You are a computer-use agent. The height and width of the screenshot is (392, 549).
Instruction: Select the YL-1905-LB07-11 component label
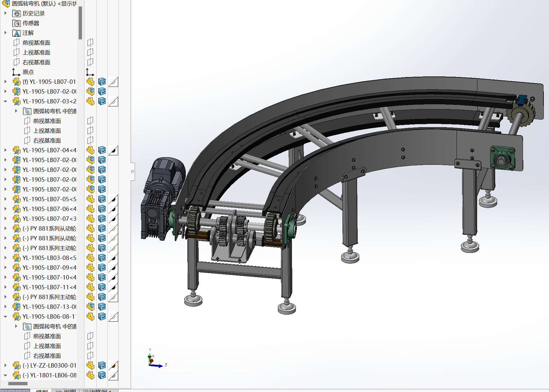coord(49,287)
